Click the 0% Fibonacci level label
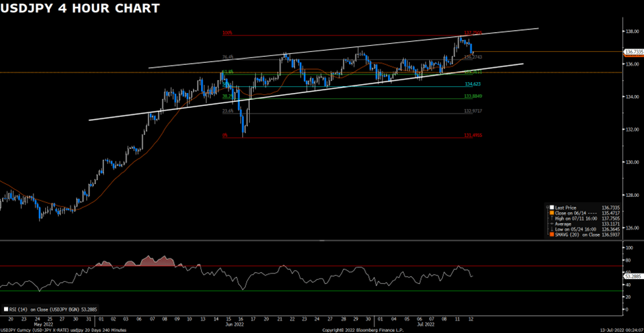The image size is (644, 333). point(225,135)
